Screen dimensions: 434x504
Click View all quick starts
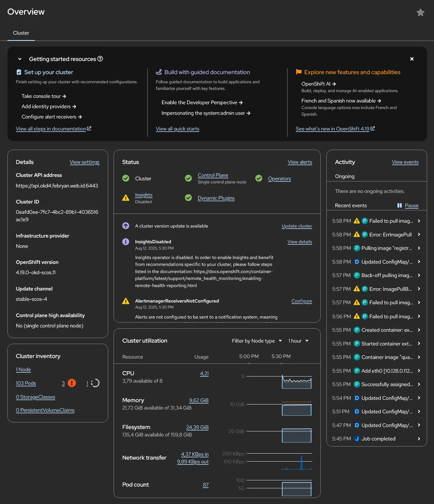coord(177,129)
